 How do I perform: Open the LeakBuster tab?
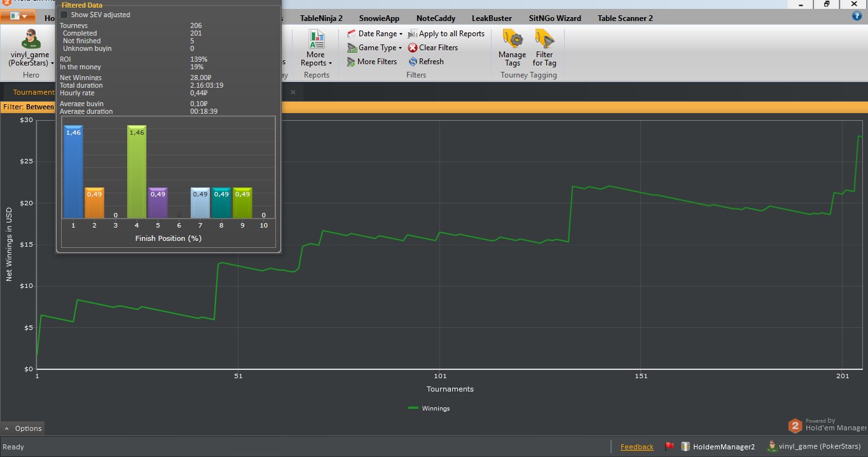[x=492, y=18]
